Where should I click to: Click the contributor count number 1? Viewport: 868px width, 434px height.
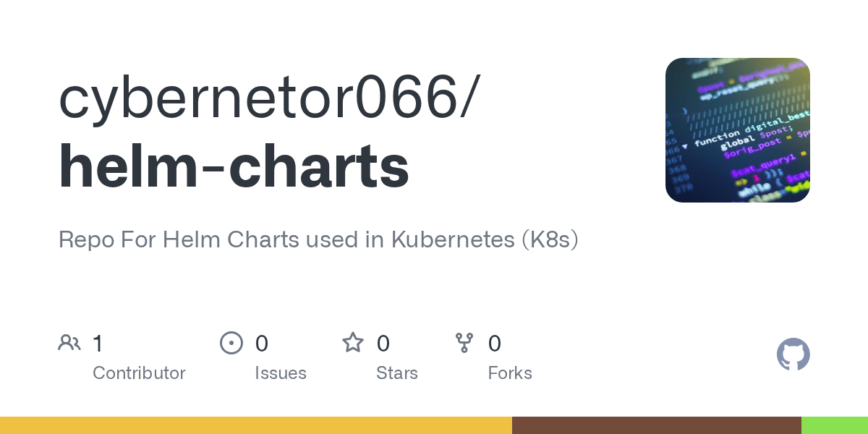point(98,344)
